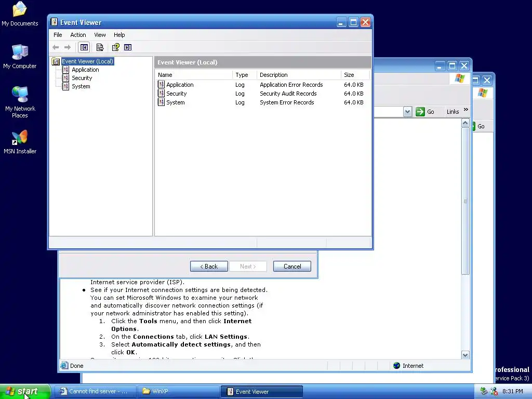Switch to 'Cannot find server' taskbar button
532x399 pixels.
[96, 392]
